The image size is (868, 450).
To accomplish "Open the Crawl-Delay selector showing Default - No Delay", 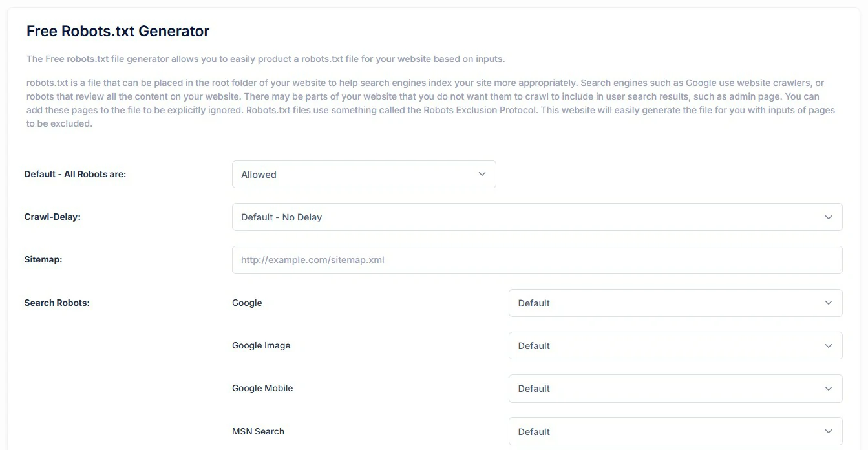I will pyautogui.click(x=536, y=217).
